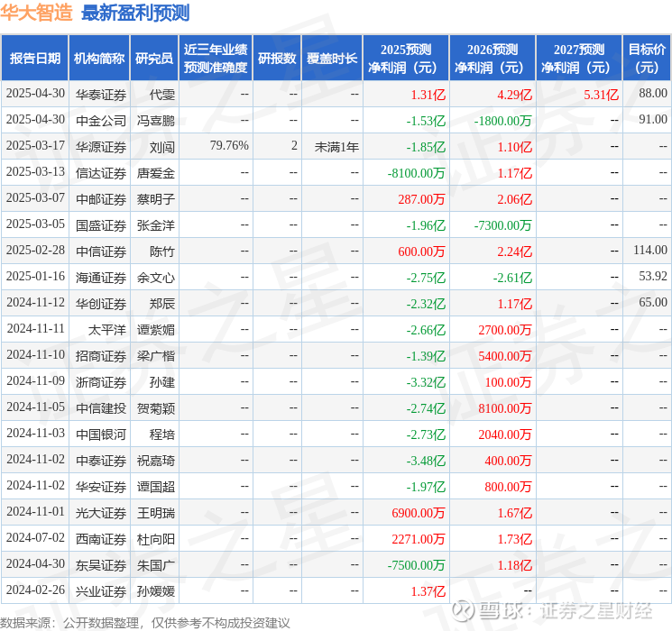The height and width of the screenshot is (631, 672).
Task: Click the 2271.00万 2025 forecast value
Action: click(419, 539)
